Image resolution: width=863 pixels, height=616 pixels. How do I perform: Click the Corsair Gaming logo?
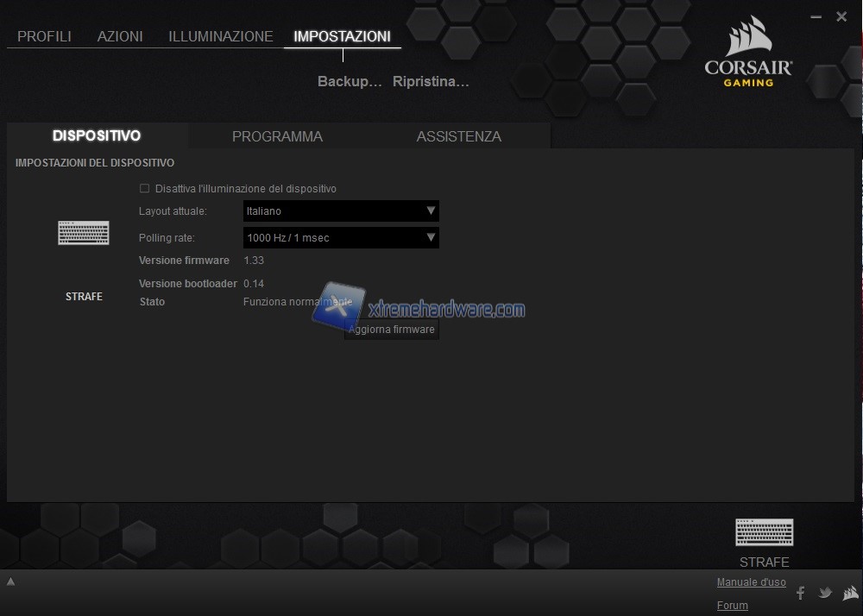tap(748, 53)
